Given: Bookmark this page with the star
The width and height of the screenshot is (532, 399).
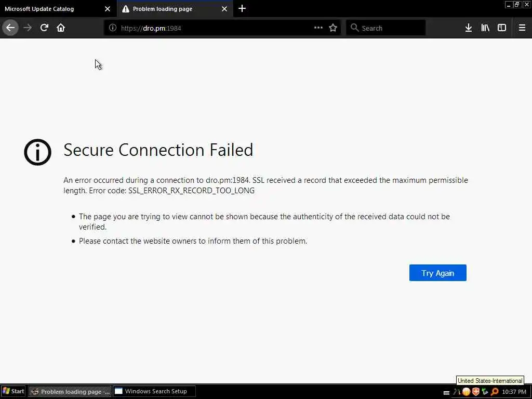Looking at the screenshot, I should 333,28.
